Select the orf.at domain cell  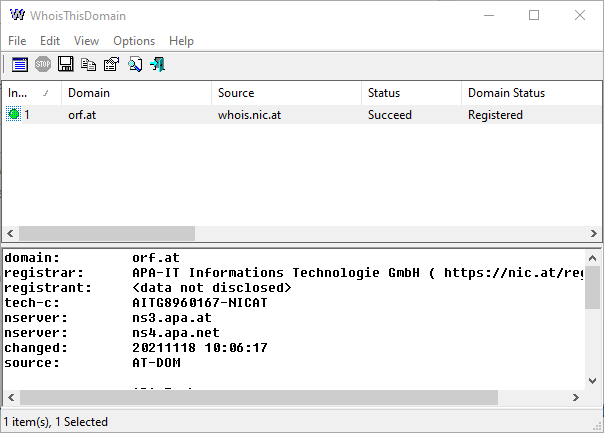click(x=82, y=115)
